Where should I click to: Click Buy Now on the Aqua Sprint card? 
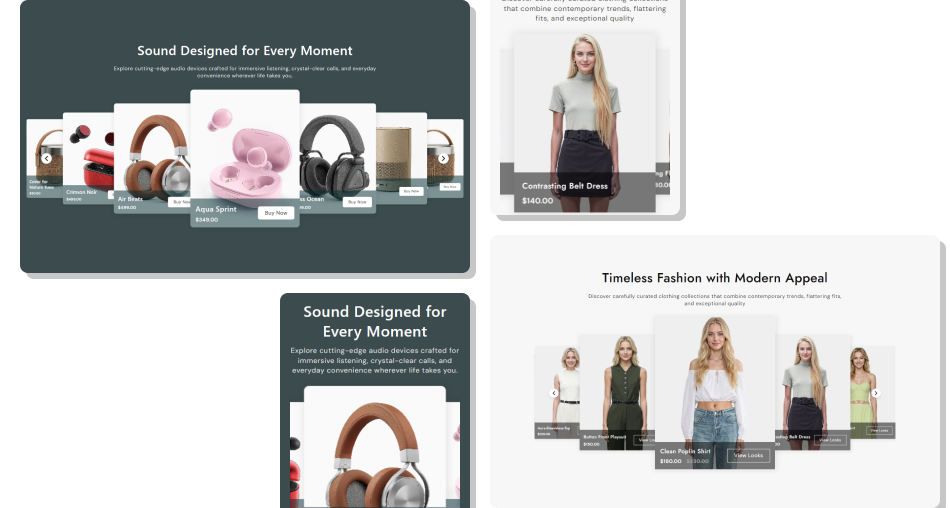[276, 213]
